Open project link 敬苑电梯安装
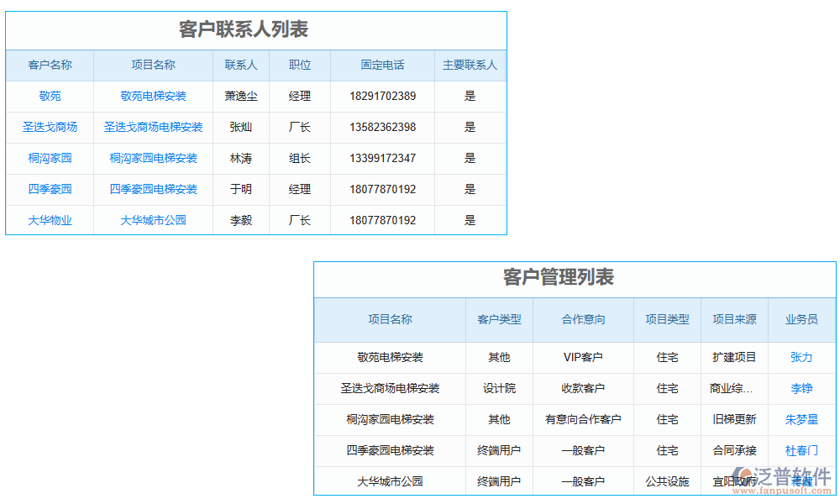Screen dimensions: 840x504 (151, 96)
